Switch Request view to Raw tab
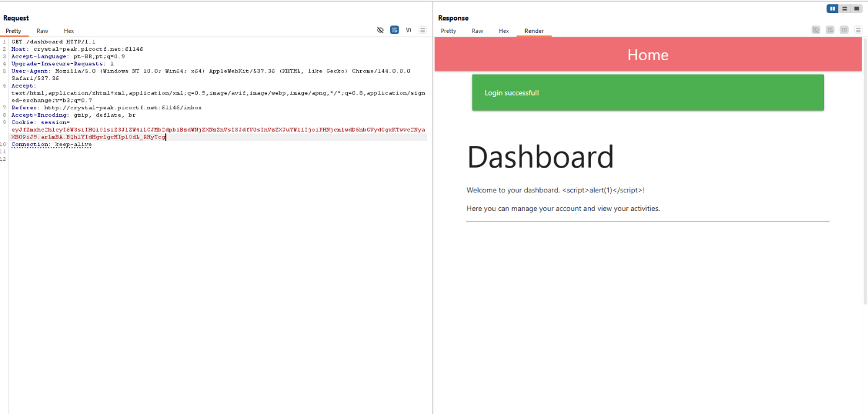868x414 pixels. 42,31
